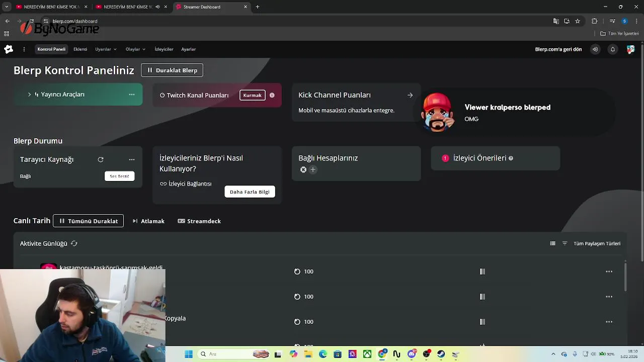Click the Atlamak skip button
This screenshot has height=362, width=644.
click(x=148, y=221)
